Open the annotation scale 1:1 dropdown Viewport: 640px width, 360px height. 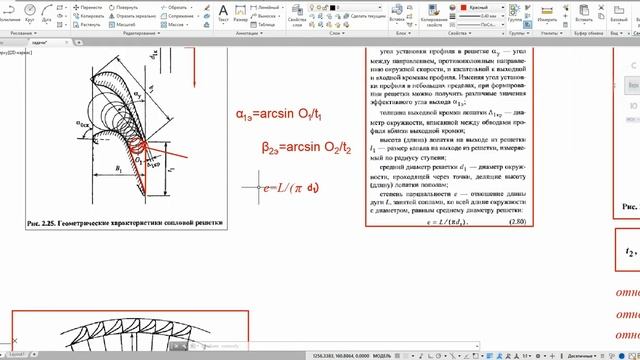pyautogui.click(x=527, y=356)
